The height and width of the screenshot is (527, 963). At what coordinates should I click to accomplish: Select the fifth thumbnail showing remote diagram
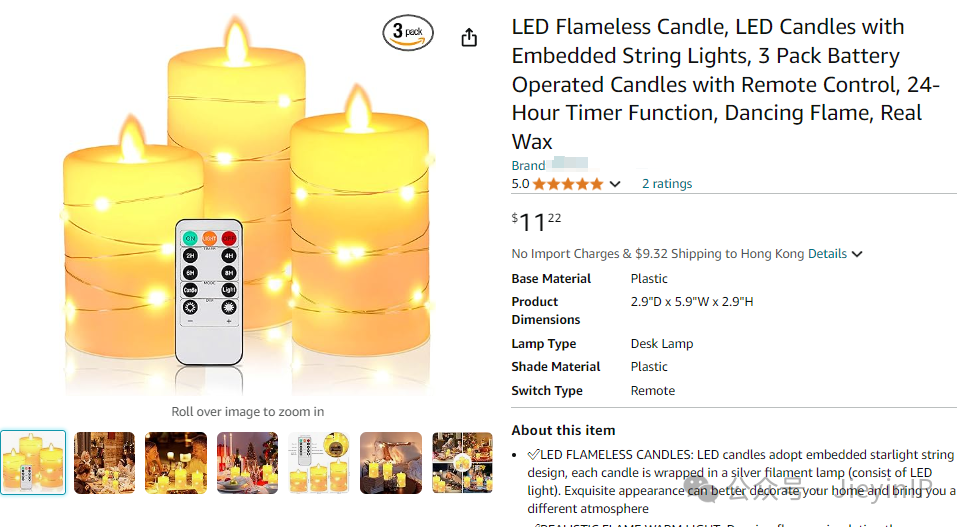tap(319, 462)
